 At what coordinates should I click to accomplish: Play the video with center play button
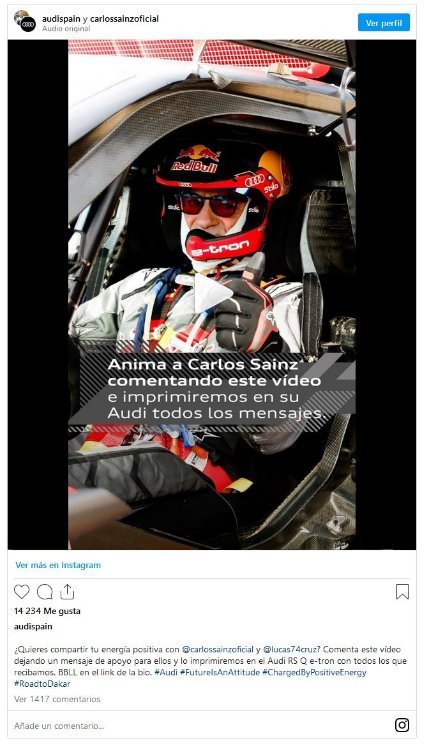pos(212,292)
